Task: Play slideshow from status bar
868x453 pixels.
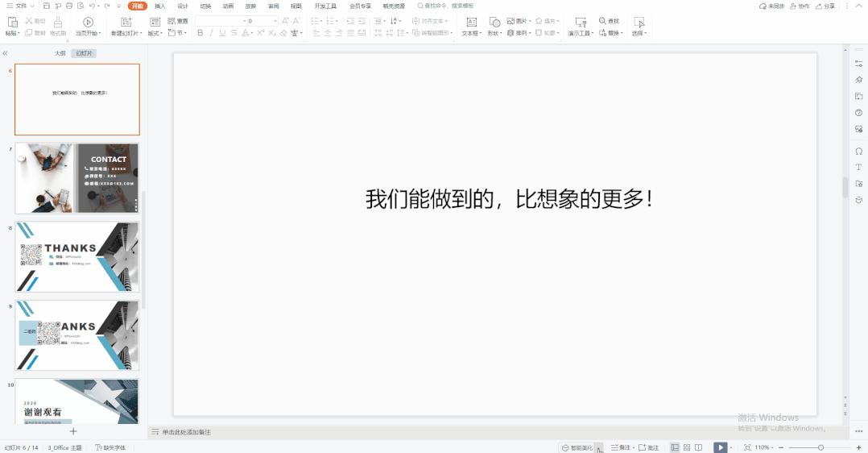Action: (x=720, y=447)
